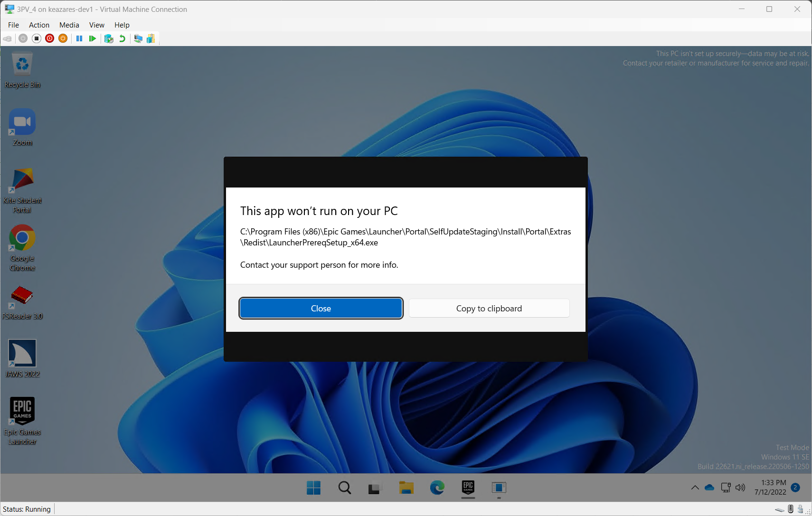Click the Turn Off VM stop icon

tap(37, 38)
